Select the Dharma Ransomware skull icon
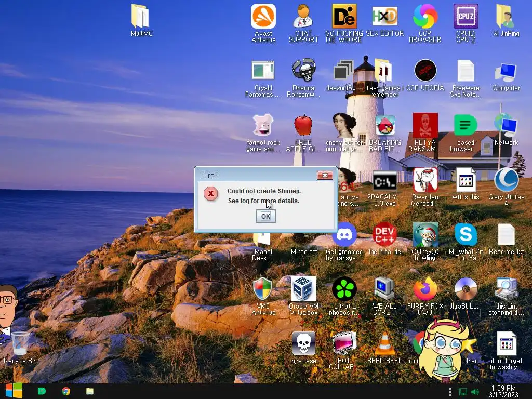Viewport: 532px width, 399px height. [x=303, y=79]
